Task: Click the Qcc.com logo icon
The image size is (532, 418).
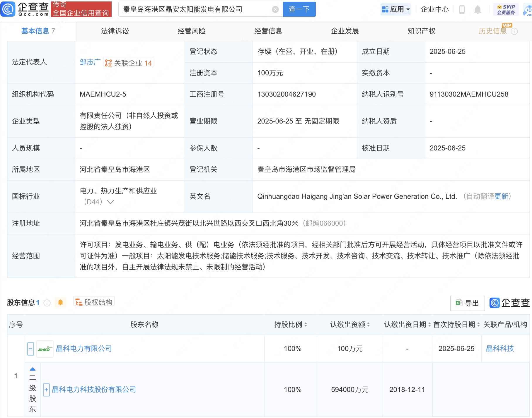Action: [x=8, y=9]
